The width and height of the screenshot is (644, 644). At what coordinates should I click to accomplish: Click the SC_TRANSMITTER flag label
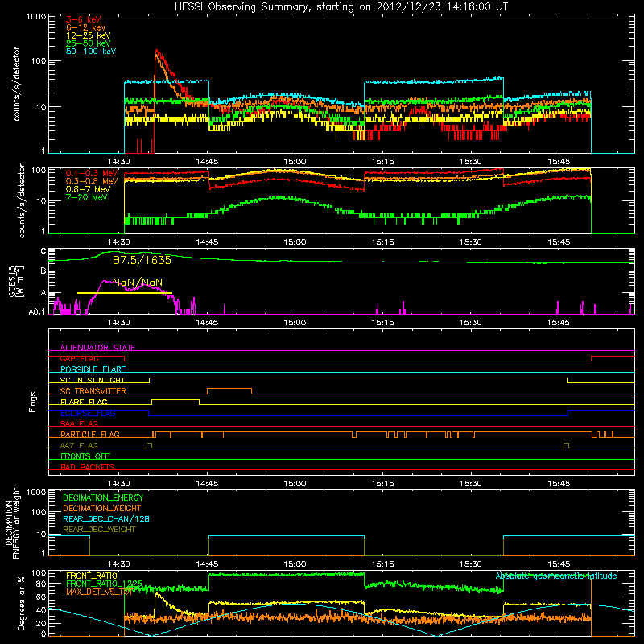pyautogui.click(x=93, y=391)
